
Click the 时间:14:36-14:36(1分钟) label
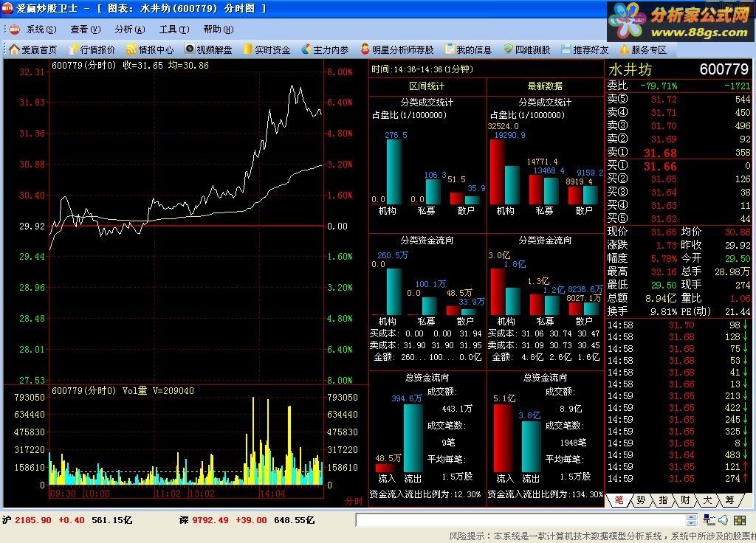point(422,69)
